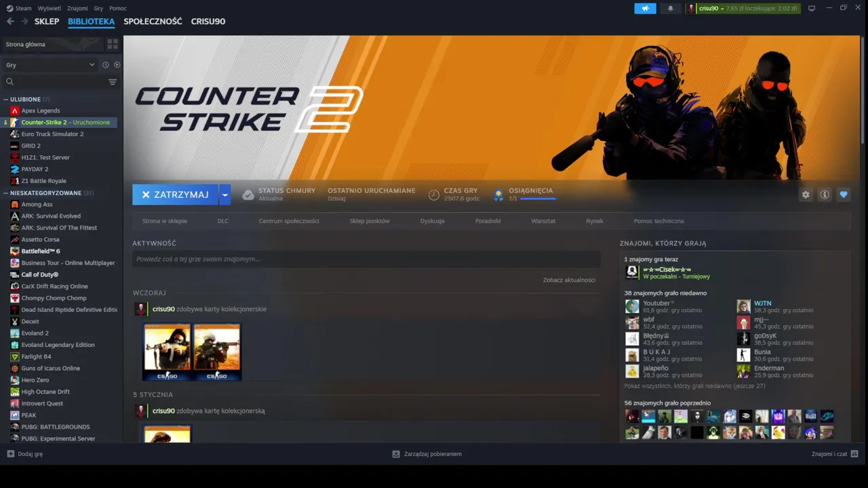Click the first CS:GO trading card thumbnail
This screenshot has height=488, width=868.
167,352
